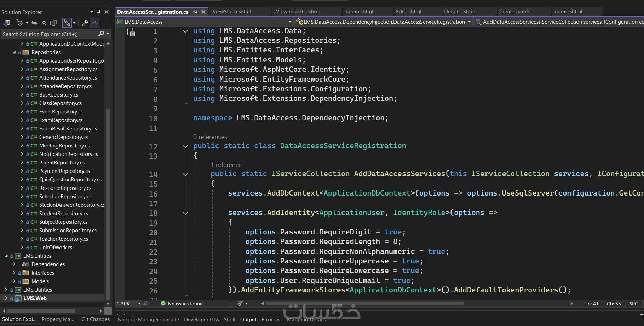Collapse the Repositories folder
The image size is (644, 326).
(14, 52)
